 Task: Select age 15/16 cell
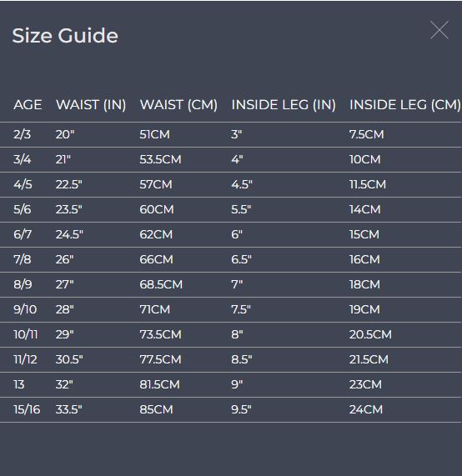[27, 409]
